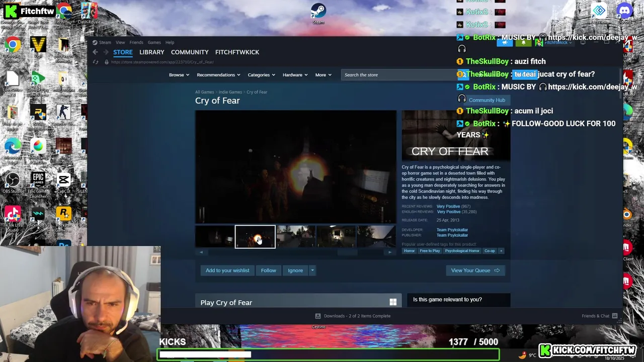Switch to the COMMUNITY tab

(190, 52)
